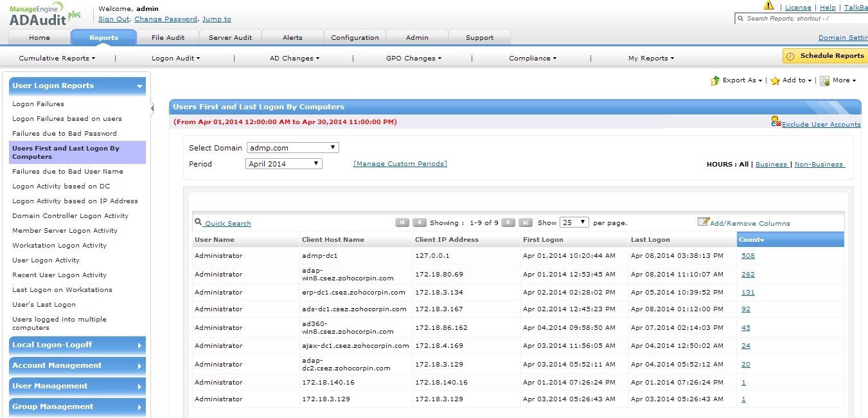Viewport: 868px width, 418px height.
Task: Click the Quick Search magnifier icon
Action: [198, 223]
